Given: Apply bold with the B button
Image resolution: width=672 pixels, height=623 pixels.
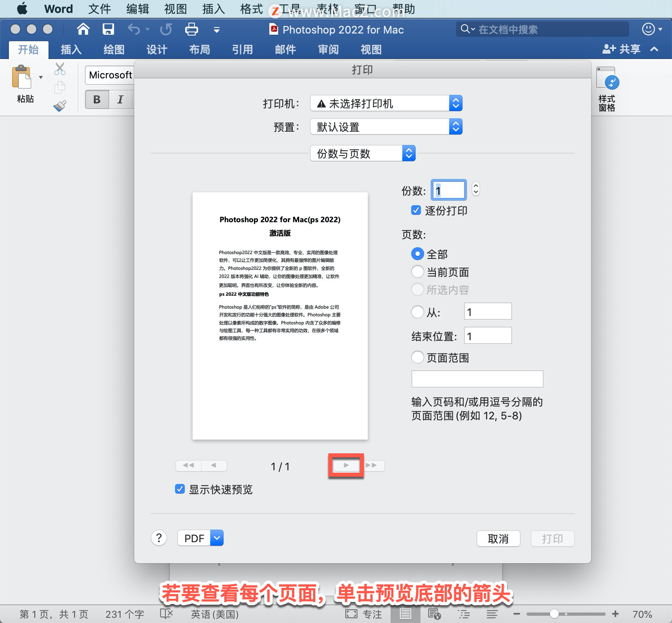Looking at the screenshot, I should tap(97, 99).
